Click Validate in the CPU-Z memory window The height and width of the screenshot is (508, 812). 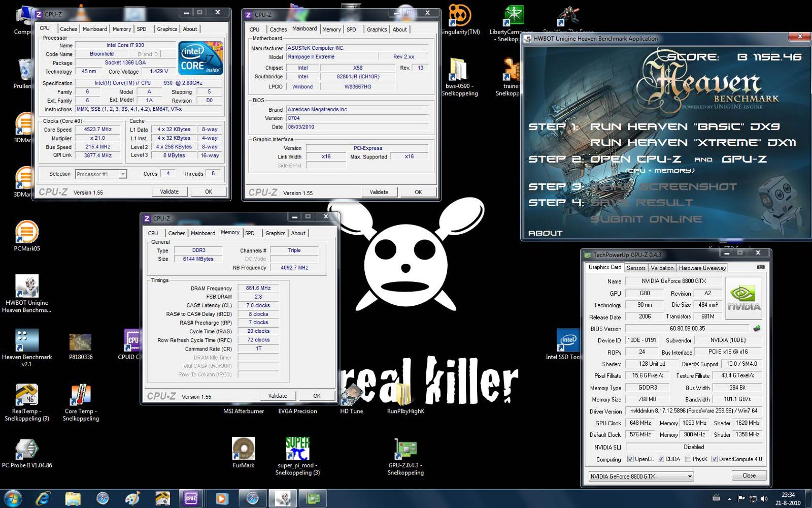[278, 396]
